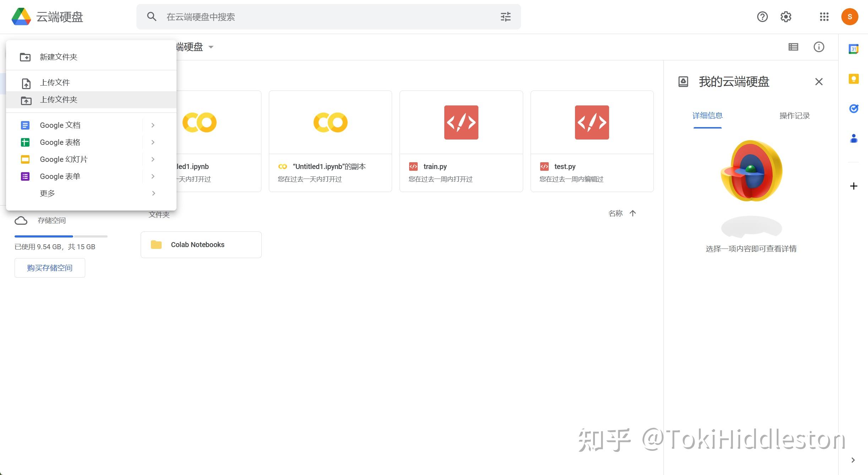
Task: Open Drive settings gear icon
Action: pyautogui.click(x=786, y=17)
